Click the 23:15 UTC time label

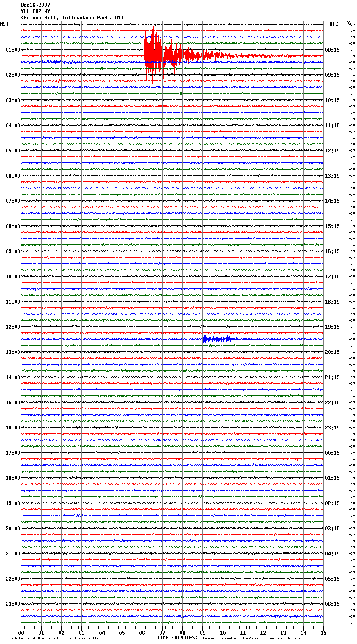click(332, 428)
